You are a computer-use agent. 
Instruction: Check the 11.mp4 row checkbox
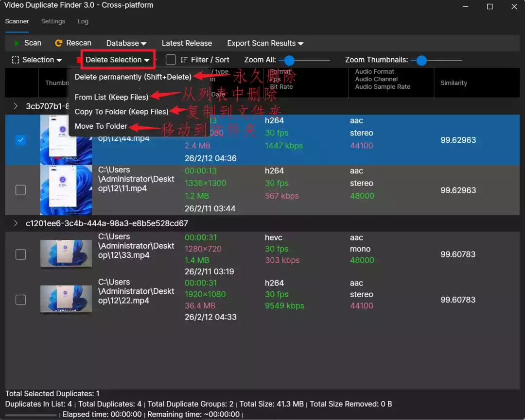[x=21, y=190]
